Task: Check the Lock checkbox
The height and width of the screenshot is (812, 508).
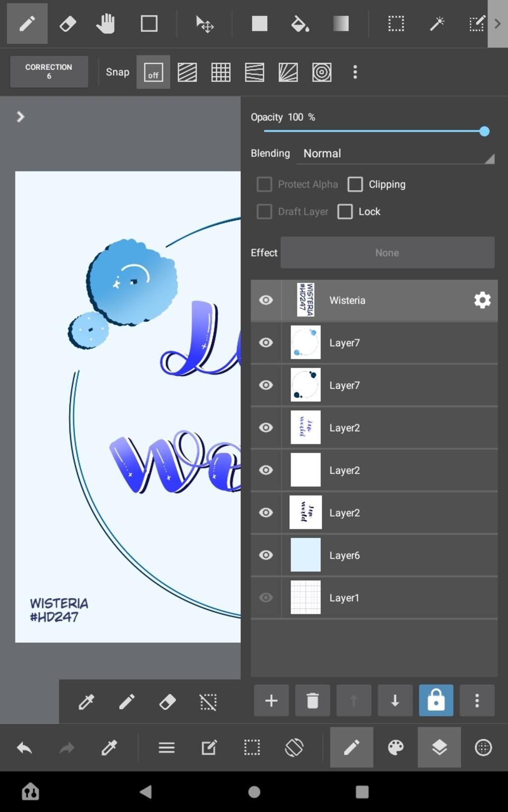Action: (x=345, y=212)
